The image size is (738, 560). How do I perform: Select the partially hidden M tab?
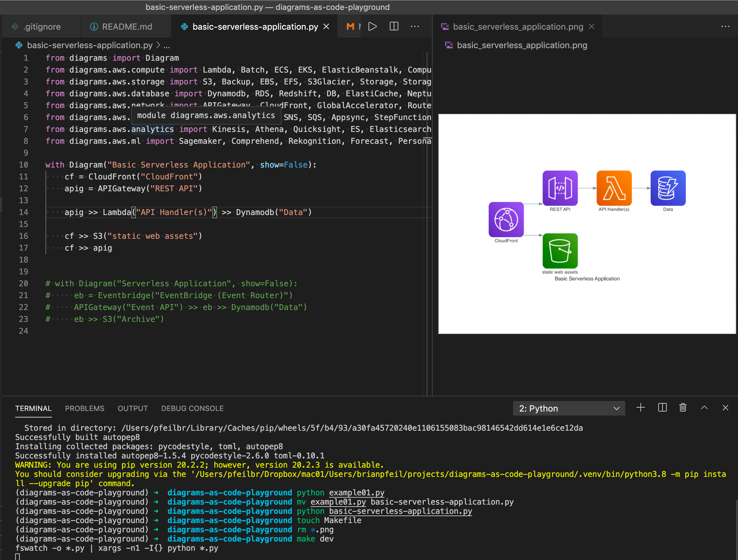click(x=350, y=26)
